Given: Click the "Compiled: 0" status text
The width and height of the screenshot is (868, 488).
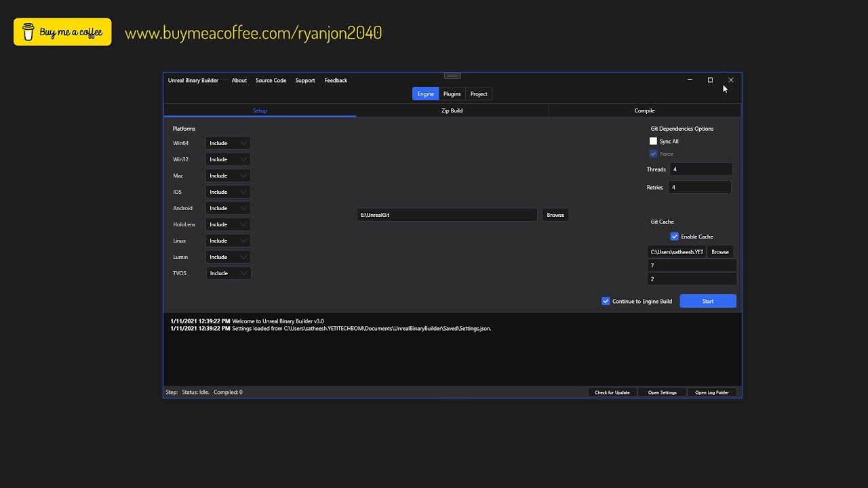Looking at the screenshot, I should [x=228, y=392].
